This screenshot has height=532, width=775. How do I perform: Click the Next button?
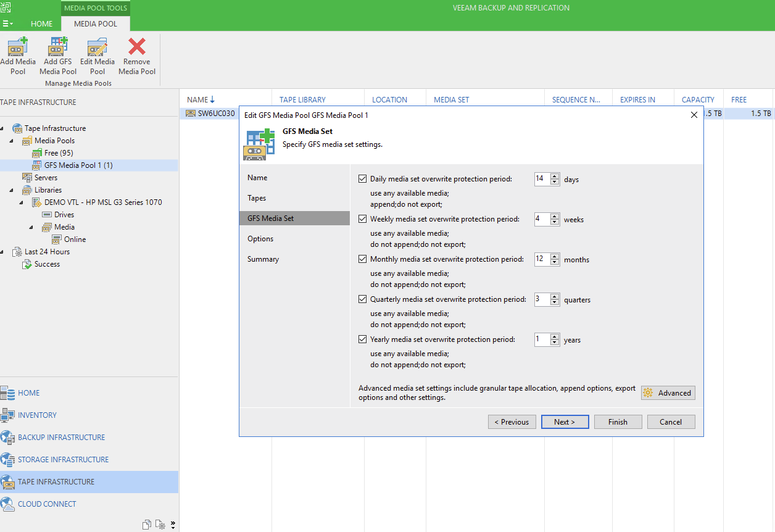pos(564,422)
